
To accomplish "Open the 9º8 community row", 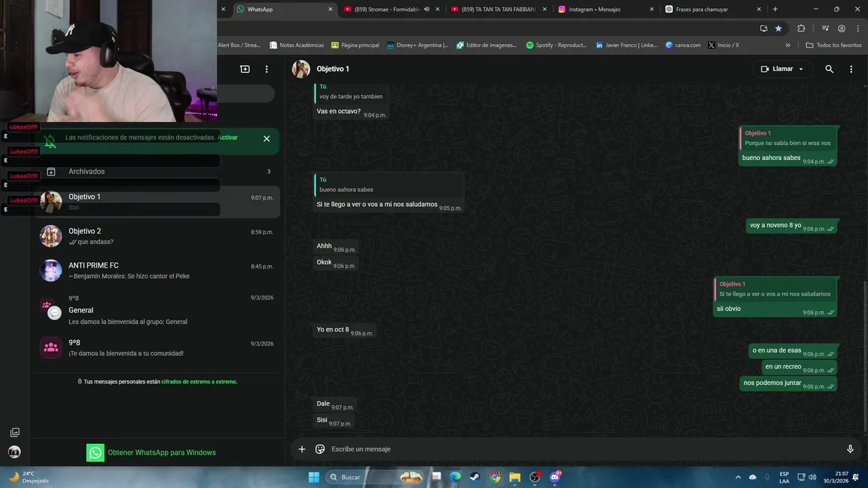I will pos(157,348).
